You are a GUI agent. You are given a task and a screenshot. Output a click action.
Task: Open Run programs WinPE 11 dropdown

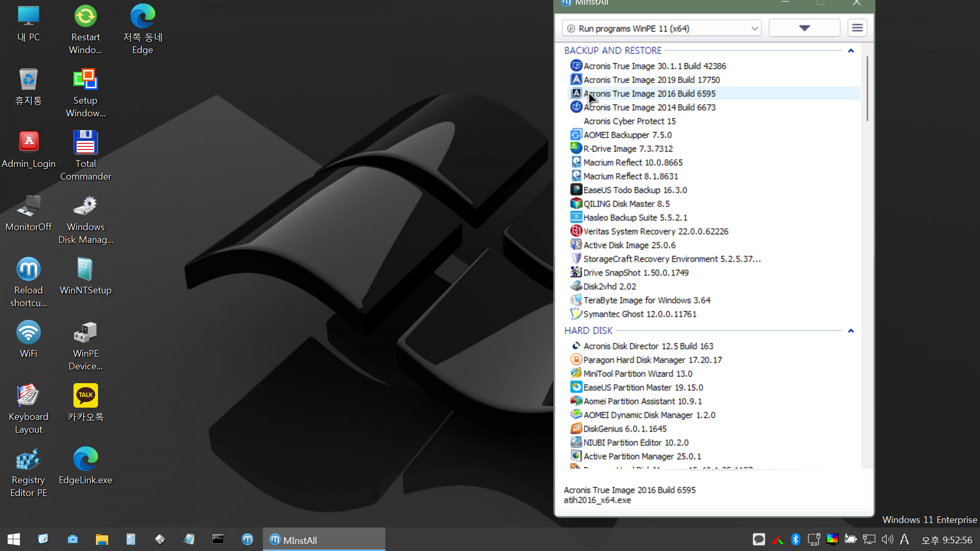[661, 29]
